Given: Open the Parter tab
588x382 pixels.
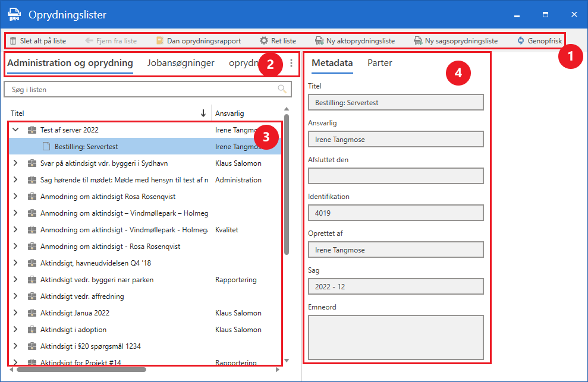Looking at the screenshot, I should click(x=379, y=63).
